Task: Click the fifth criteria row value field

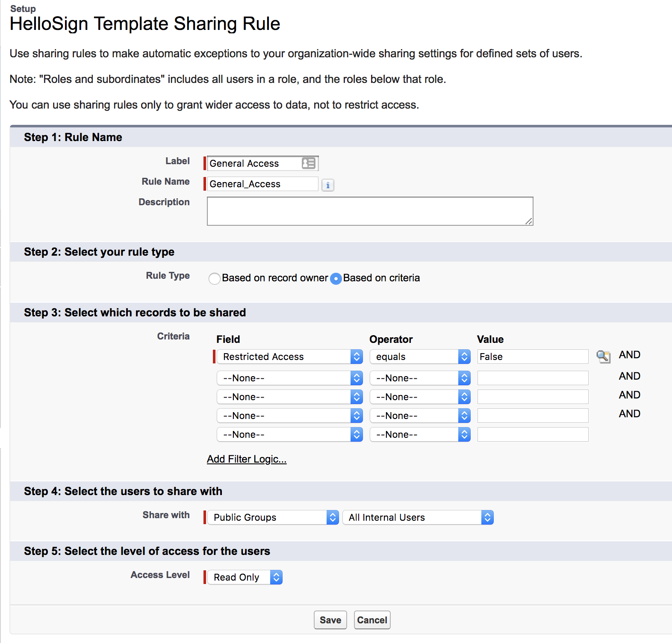Action: 533,434
